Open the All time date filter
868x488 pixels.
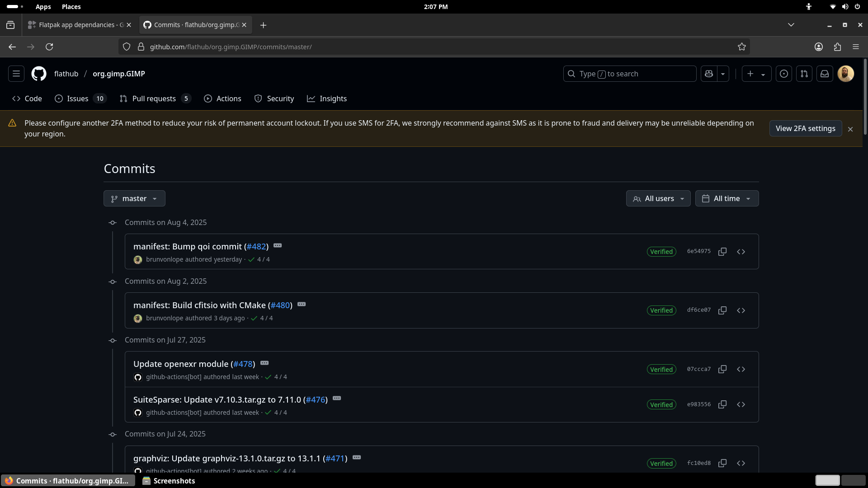pos(726,198)
